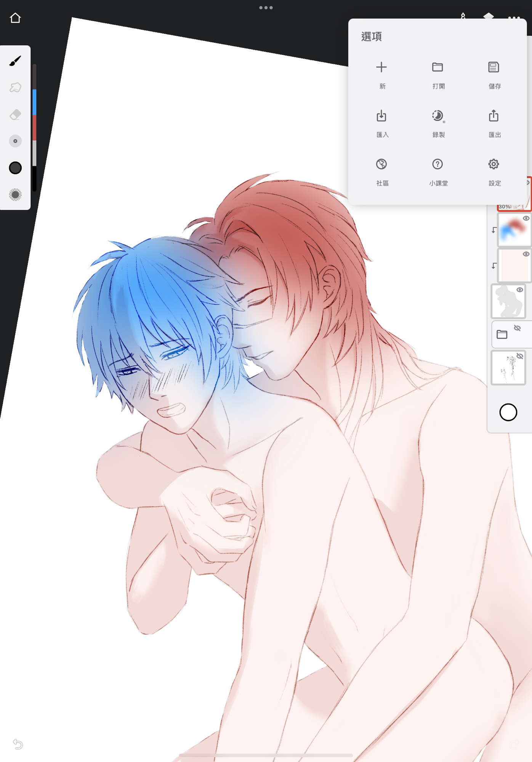Choose 打開 to open a file
The image size is (532, 762).
point(437,67)
